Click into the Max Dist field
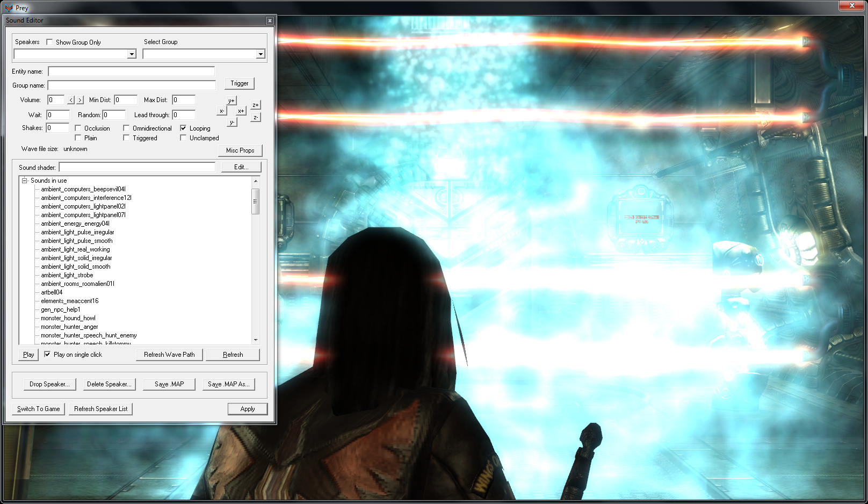Screen dimensions: 868x504 point(184,100)
